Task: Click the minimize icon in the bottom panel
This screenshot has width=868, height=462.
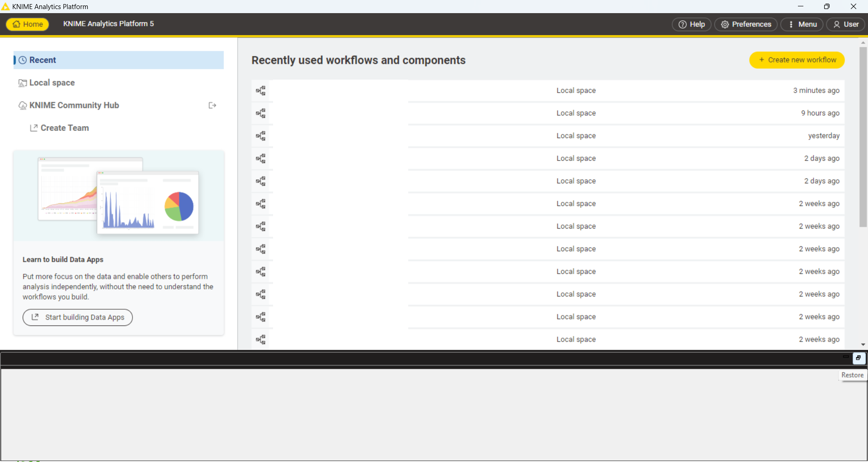Action: 845,357
